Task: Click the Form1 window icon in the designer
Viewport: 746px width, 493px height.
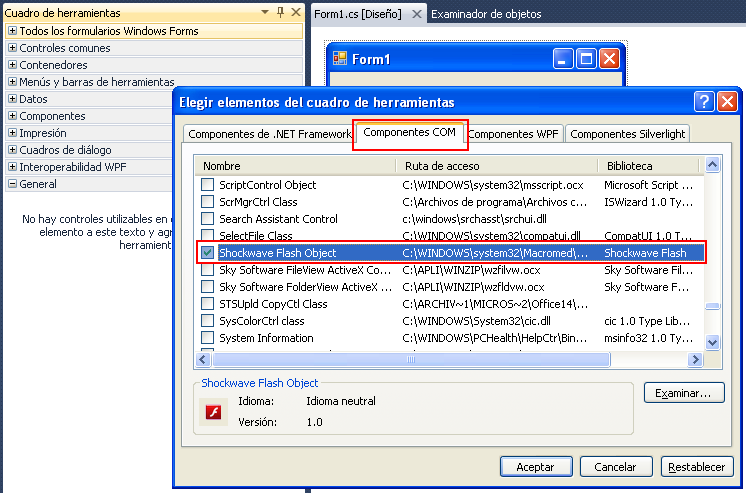Action: pyautogui.click(x=340, y=59)
